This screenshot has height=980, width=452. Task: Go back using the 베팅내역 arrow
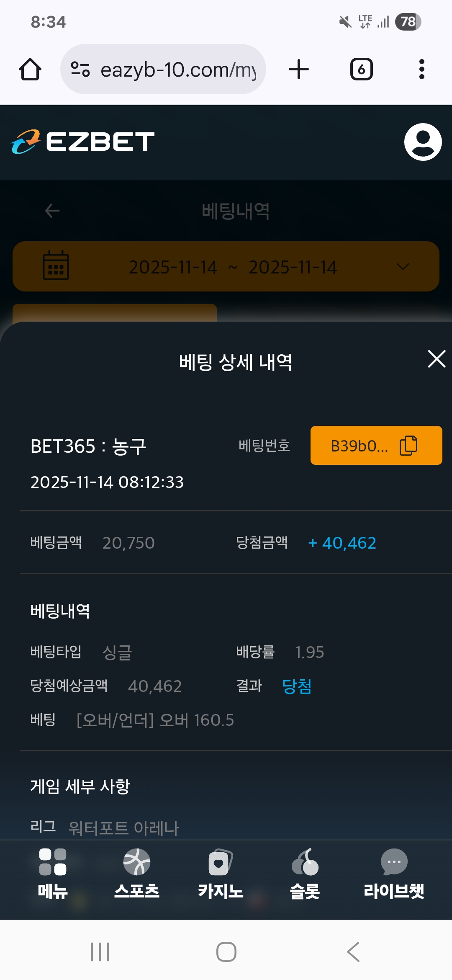click(52, 211)
